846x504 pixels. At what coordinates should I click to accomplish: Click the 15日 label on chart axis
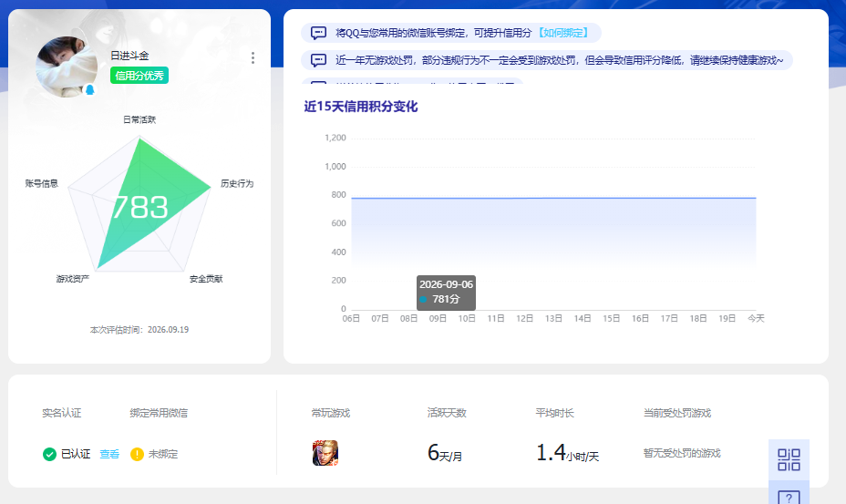(612, 318)
